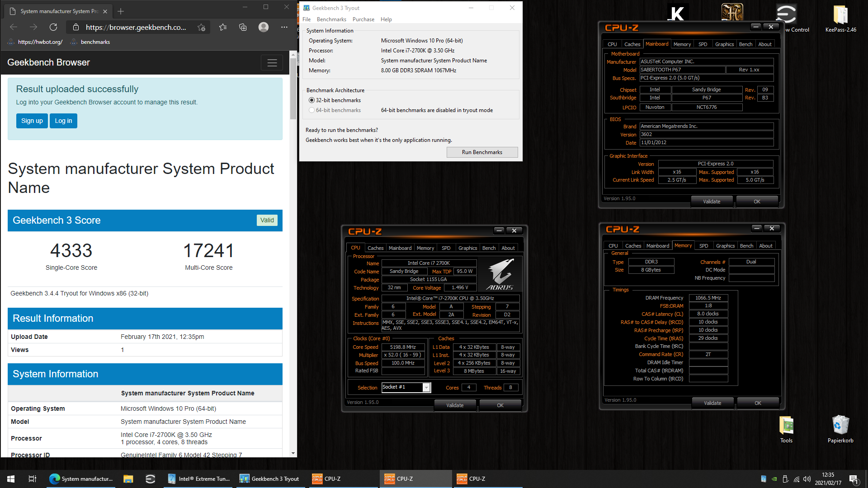This screenshot has width=868, height=488.
Task: Click Run Benchmarks button
Action: point(482,152)
